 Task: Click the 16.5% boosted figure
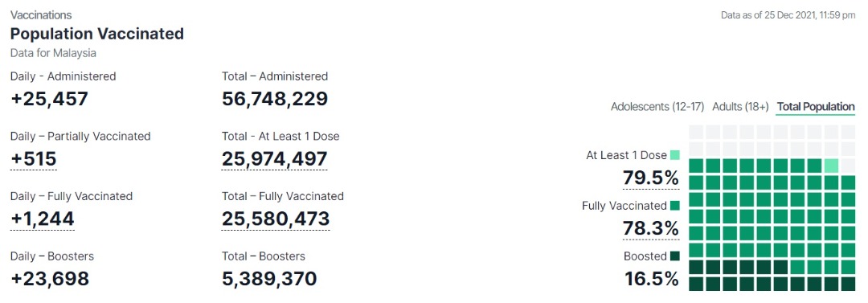coord(652,279)
